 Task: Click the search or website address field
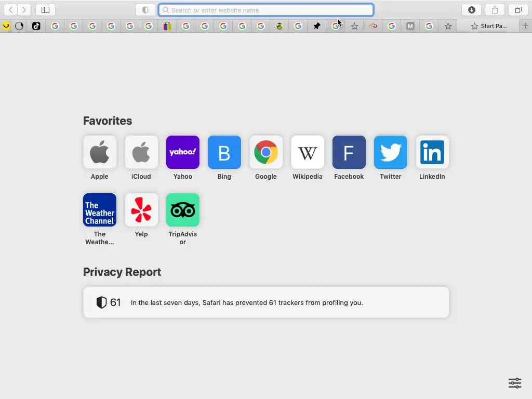coord(266,10)
